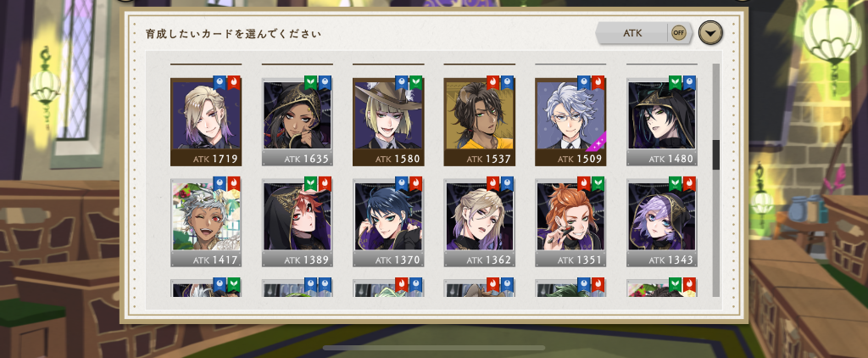Select the orange-haired card ATK 1351
The width and height of the screenshot is (868, 358).
click(x=570, y=223)
